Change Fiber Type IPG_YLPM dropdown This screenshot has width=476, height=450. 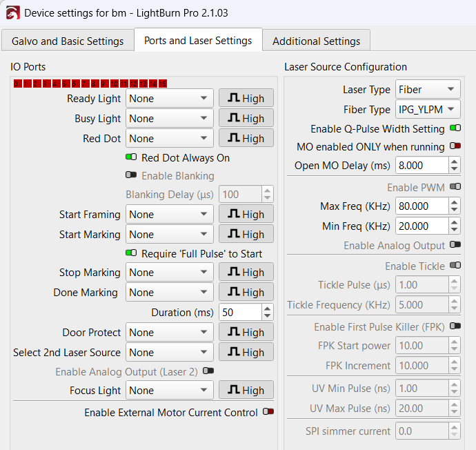pos(428,109)
